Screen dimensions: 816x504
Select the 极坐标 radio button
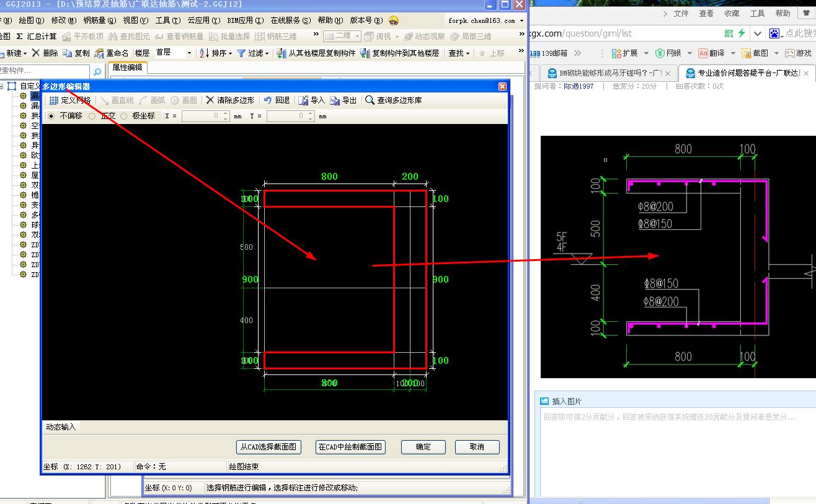[124, 116]
